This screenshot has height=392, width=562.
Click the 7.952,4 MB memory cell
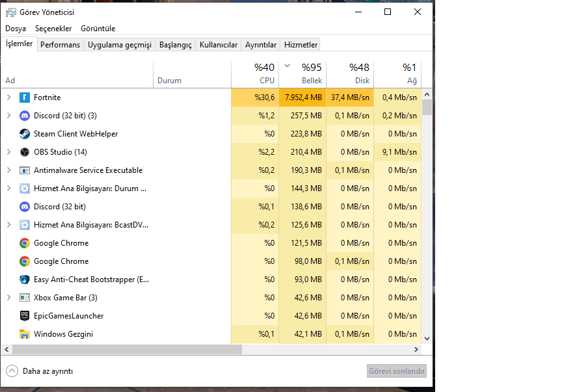click(303, 98)
